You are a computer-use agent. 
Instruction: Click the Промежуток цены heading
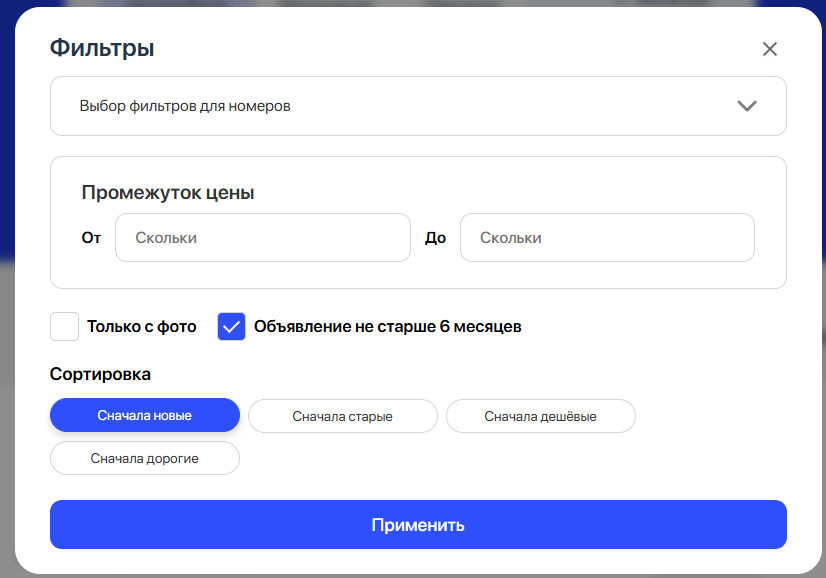[168, 193]
